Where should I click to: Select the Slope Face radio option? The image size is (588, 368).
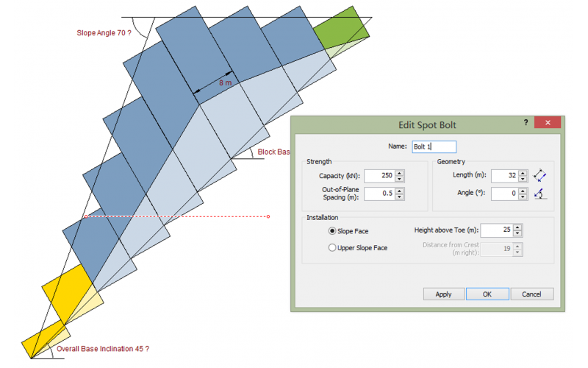333,231
